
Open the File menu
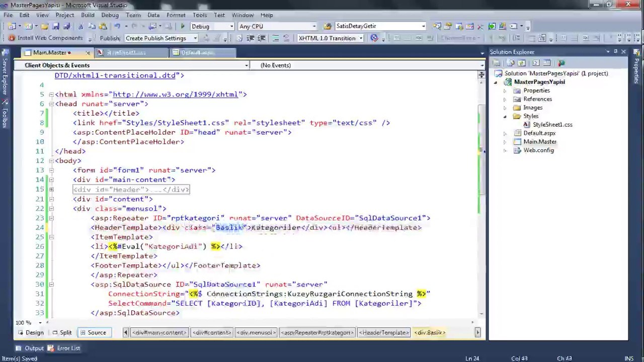click(x=8, y=15)
